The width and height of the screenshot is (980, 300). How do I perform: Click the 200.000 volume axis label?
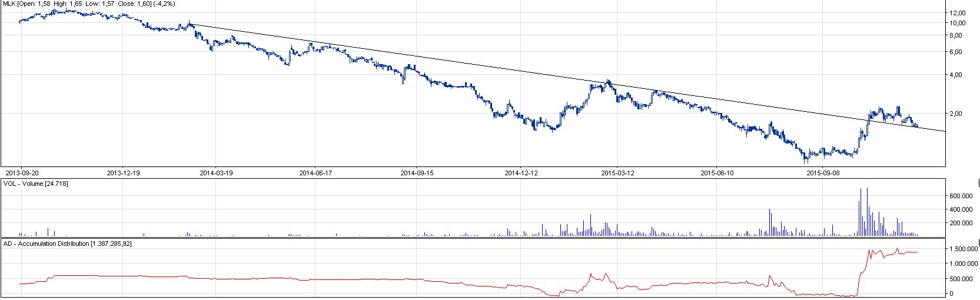961,224
